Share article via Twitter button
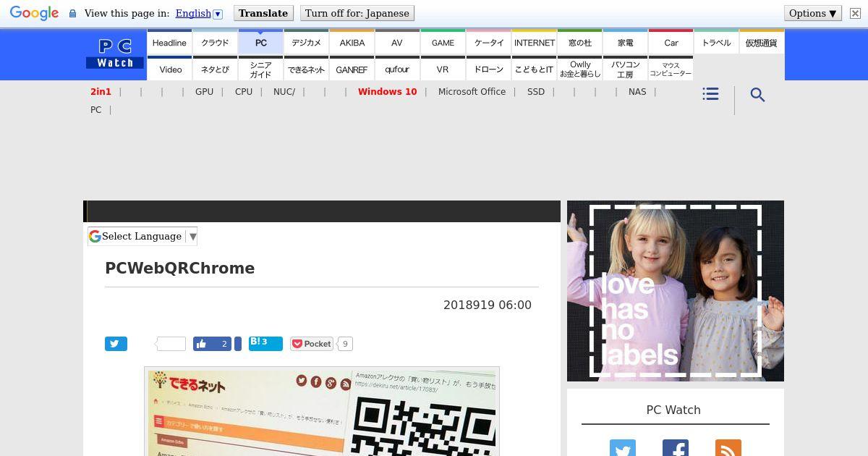 [x=116, y=344]
